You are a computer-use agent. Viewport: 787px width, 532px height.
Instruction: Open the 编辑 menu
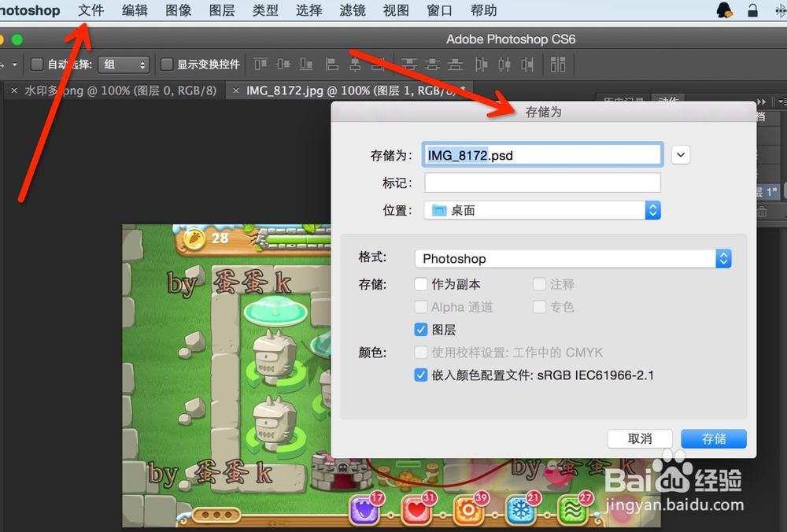[x=135, y=10]
